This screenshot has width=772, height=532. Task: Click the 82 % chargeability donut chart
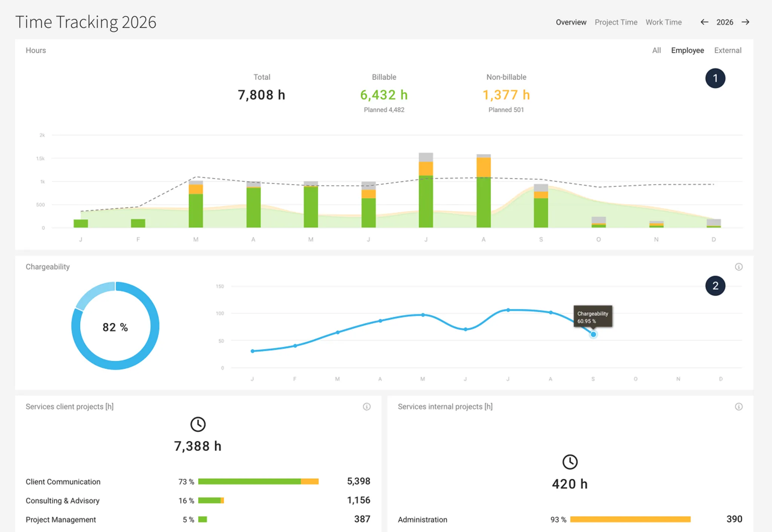pyautogui.click(x=115, y=326)
